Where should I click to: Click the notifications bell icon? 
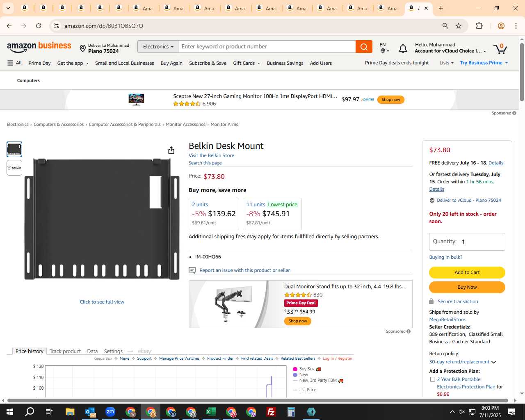(403, 49)
